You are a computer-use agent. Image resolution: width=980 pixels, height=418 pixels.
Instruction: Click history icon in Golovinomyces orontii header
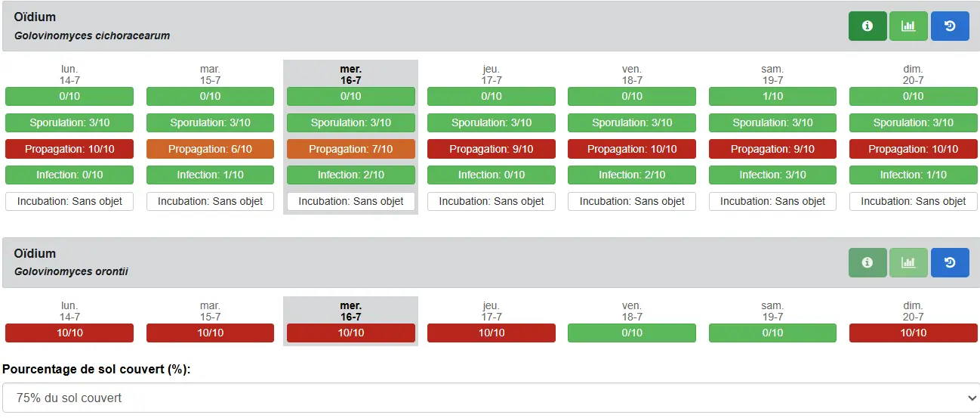(x=950, y=263)
